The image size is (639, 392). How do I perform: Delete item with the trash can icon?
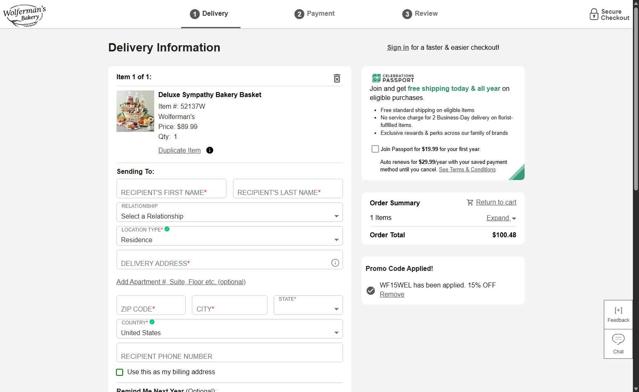click(337, 78)
